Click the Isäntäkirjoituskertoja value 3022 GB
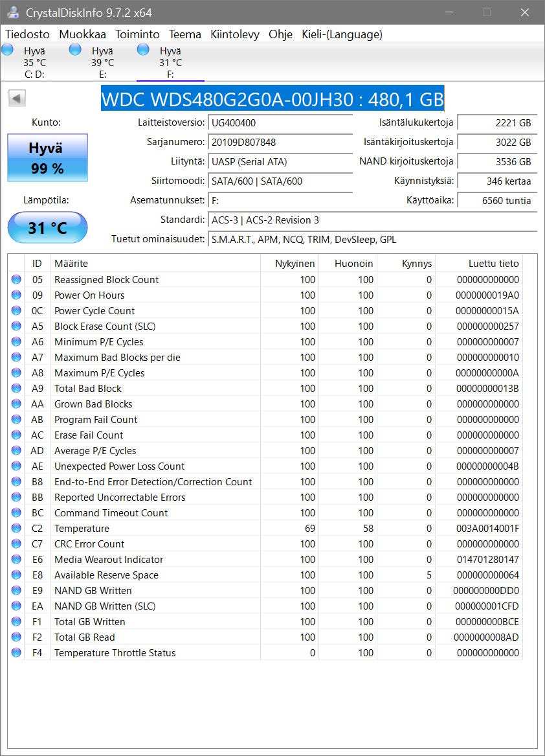The height and width of the screenshot is (756, 545). point(497,143)
